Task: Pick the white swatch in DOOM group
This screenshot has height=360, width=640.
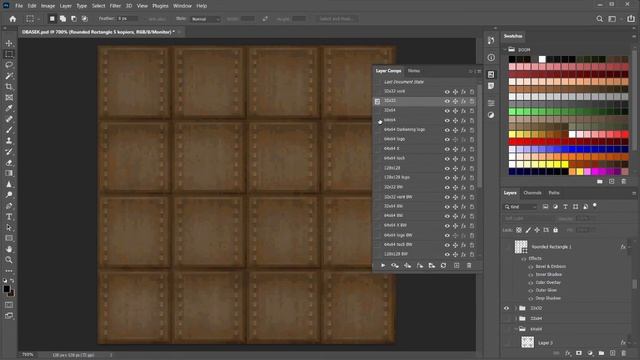Action: click(542, 59)
